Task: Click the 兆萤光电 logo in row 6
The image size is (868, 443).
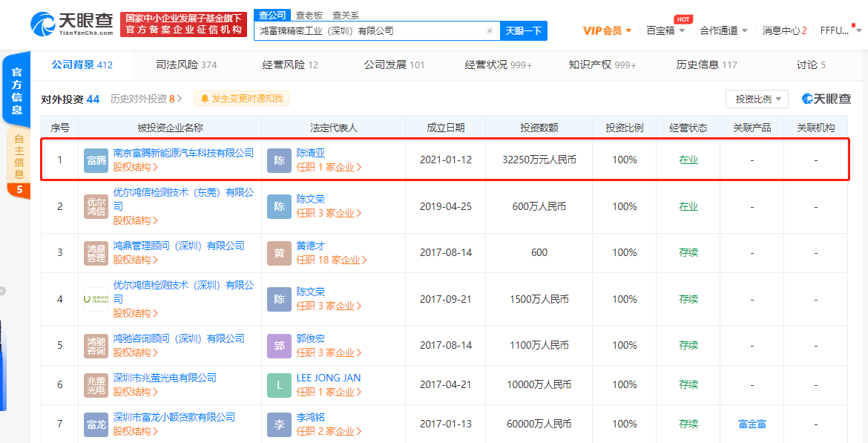Action: tap(96, 385)
